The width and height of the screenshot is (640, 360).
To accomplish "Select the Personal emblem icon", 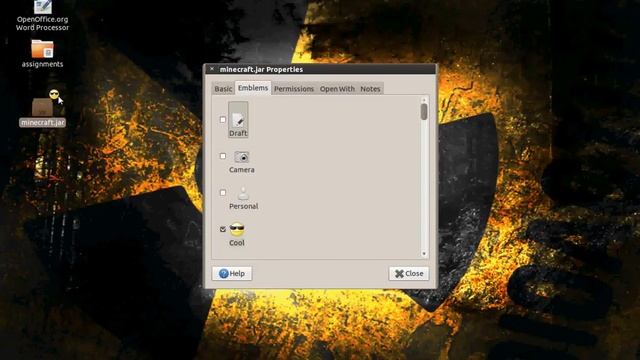I will (243, 193).
